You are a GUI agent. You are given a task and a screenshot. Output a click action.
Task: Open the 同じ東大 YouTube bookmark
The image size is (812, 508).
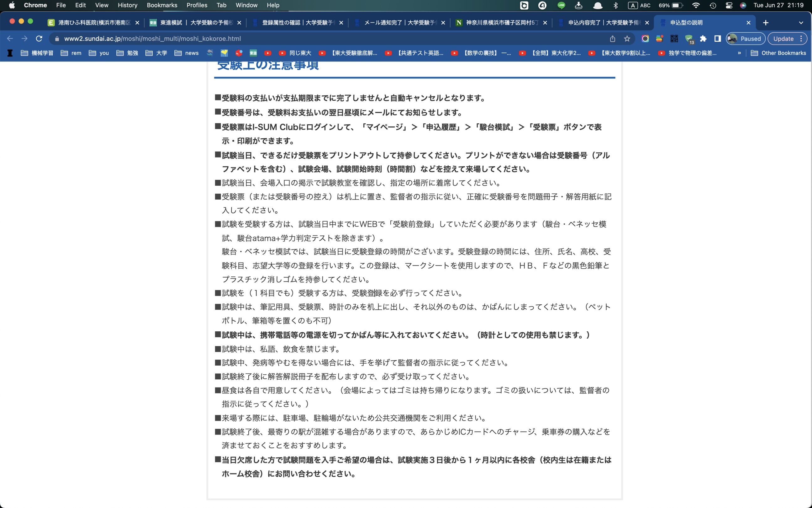coord(295,53)
